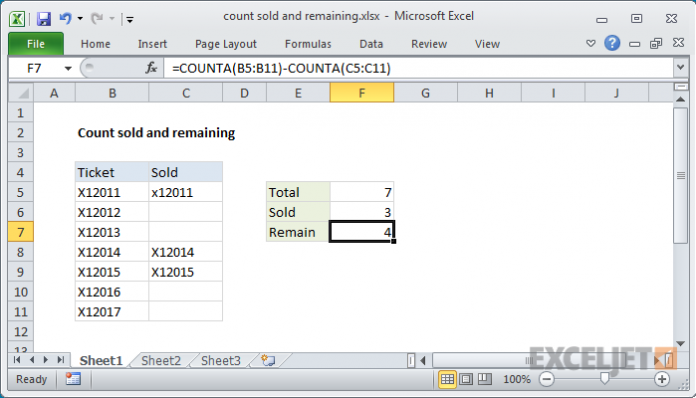The height and width of the screenshot is (398, 696).
Task: Open the Formulas ribbon tab
Action: click(308, 44)
